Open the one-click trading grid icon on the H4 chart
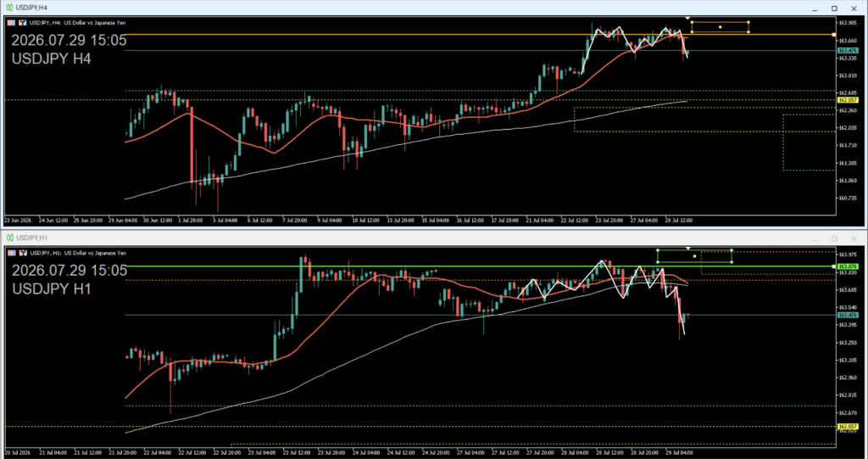Image resolution: width=868 pixels, height=459 pixels. pos(11,23)
